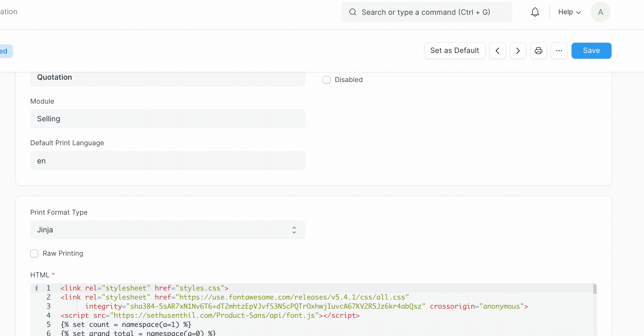644x336 pixels.
Task: Expand the Help menu
Action: tap(569, 12)
